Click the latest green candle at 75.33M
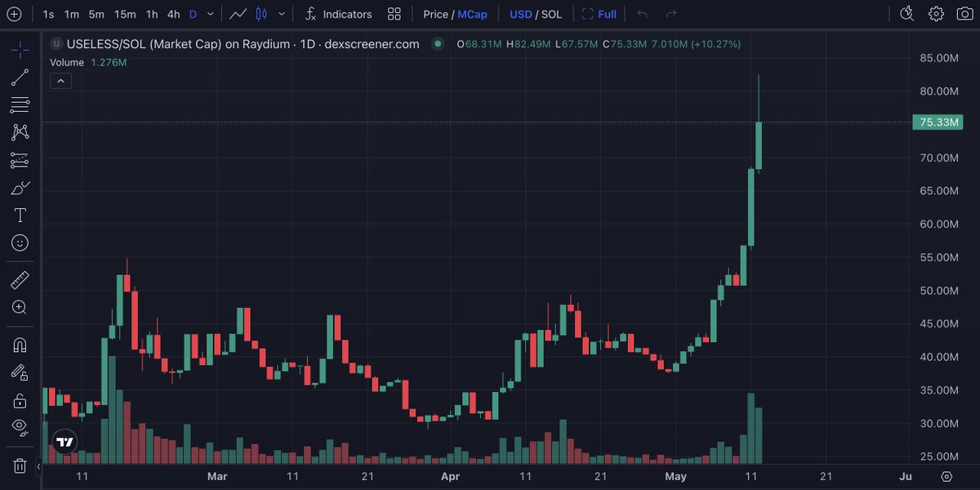The image size is (980, 490). (x=759, y=145)
